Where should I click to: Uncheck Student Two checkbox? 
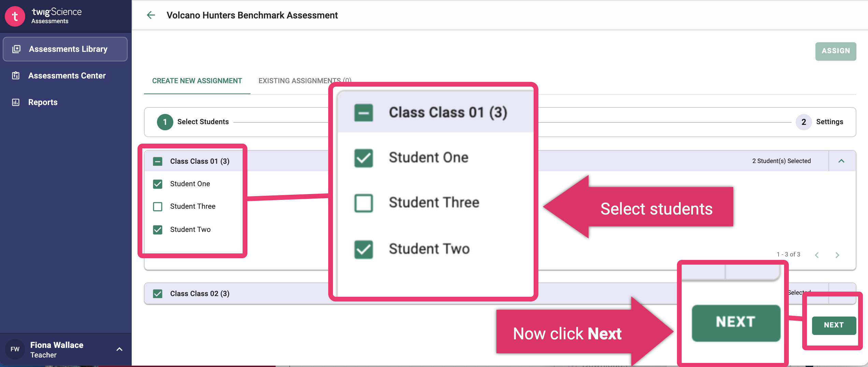point(158,230)
